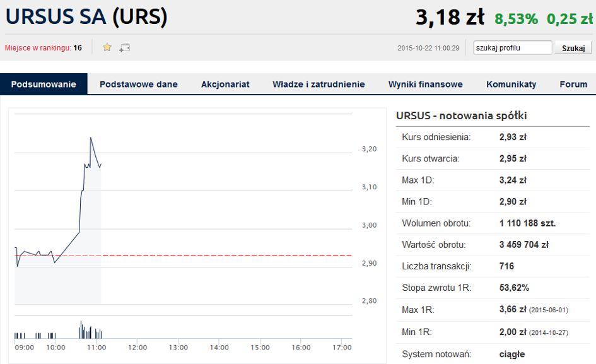Viewport: 596px width, 364px height.
Task: Click Min 1R value 2,00 zł
Action: pyautogui.click(x=513, y=332)
